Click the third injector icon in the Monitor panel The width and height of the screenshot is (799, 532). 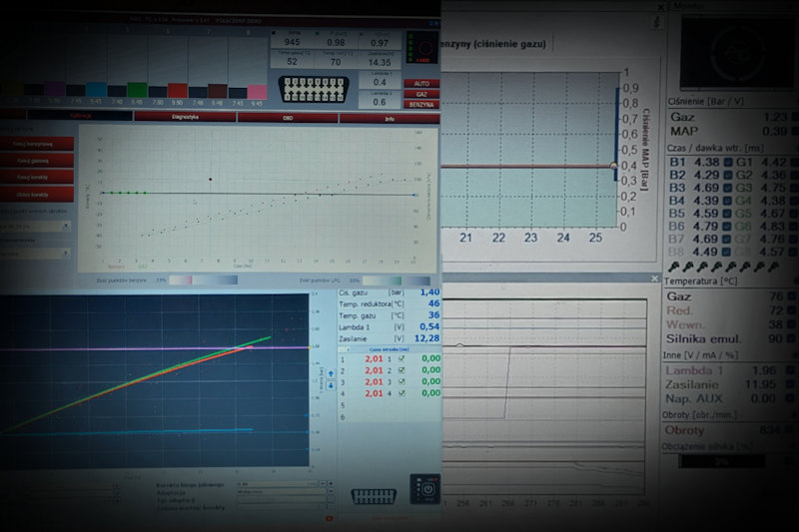[x=702, y=266]
